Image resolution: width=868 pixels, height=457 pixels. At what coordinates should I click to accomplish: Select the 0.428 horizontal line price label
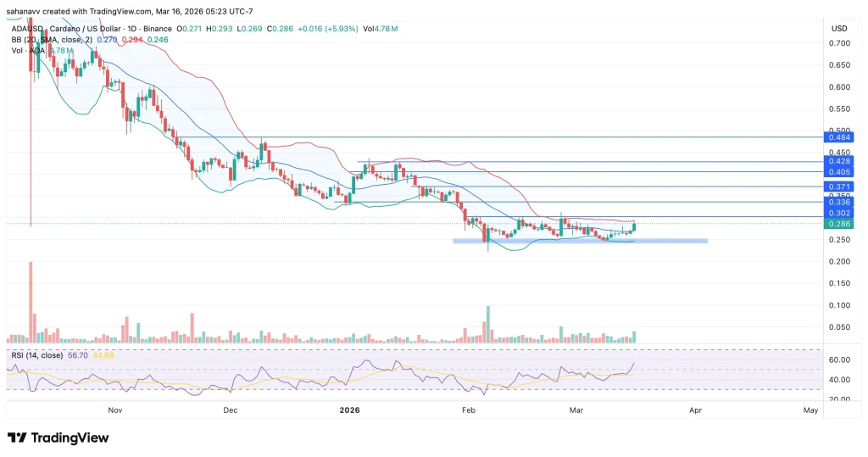click(841, 161)
